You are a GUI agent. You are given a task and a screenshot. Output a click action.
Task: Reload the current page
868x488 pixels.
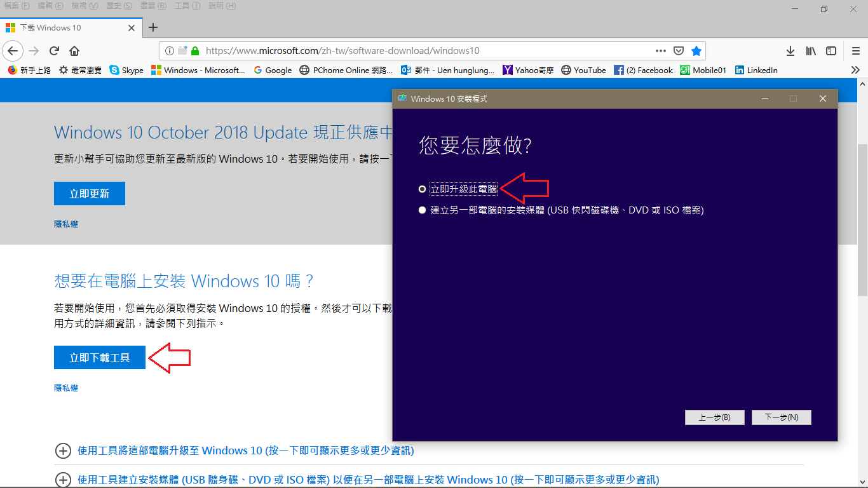[55, 51]
